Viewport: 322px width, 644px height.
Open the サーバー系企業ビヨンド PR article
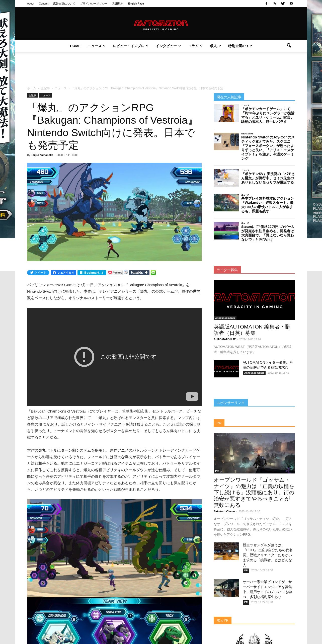point(268,589)
